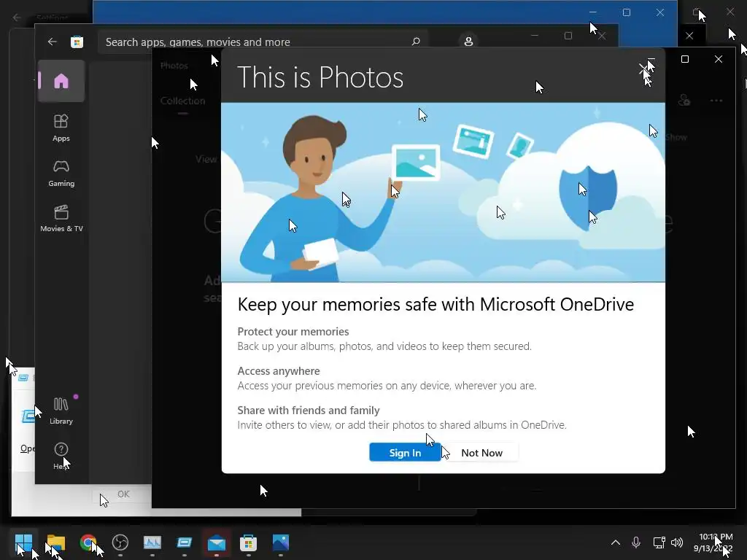The width and height of the screenshot is (747, 560).
Task: Open OBS Studio from the taskbar
Action: click(120, 542)
